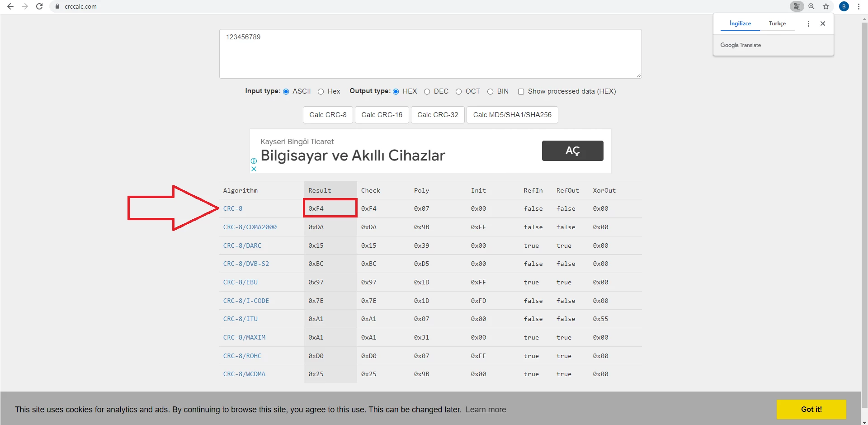This screenshot has height=425, width=868.
Task: Click page scrollbar up arrow
Action: coord(864,18)
